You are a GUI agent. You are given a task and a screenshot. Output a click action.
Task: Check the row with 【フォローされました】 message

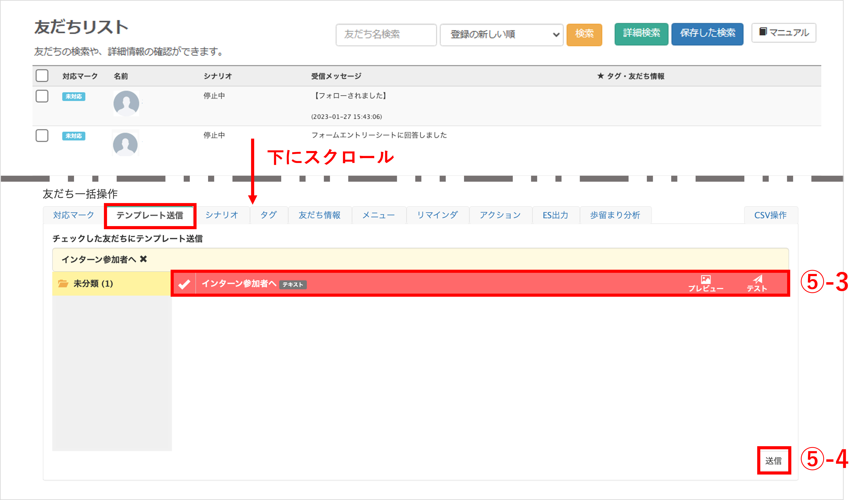click(x=42, y=96)
